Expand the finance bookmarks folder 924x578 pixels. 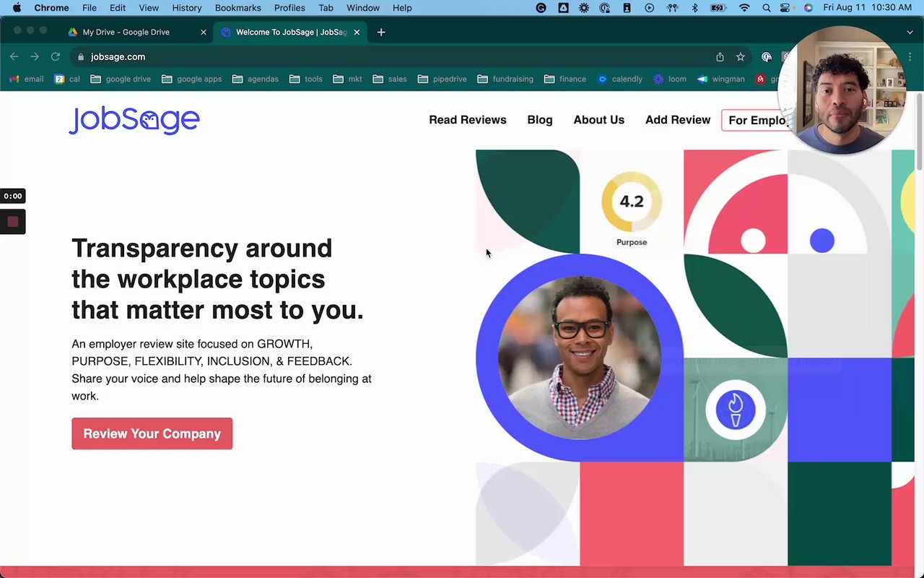[x=565, y=79]
